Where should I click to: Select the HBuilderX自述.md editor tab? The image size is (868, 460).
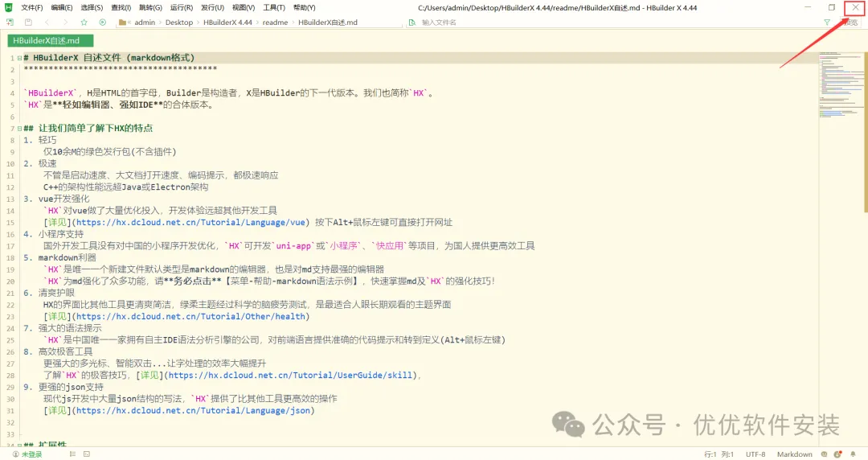pos(51,40)
